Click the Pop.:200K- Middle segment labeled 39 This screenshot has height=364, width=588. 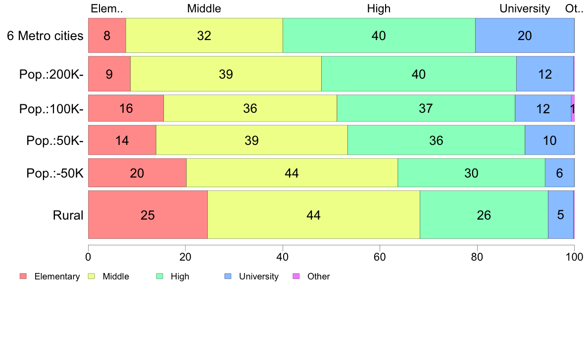click(226, 74)
